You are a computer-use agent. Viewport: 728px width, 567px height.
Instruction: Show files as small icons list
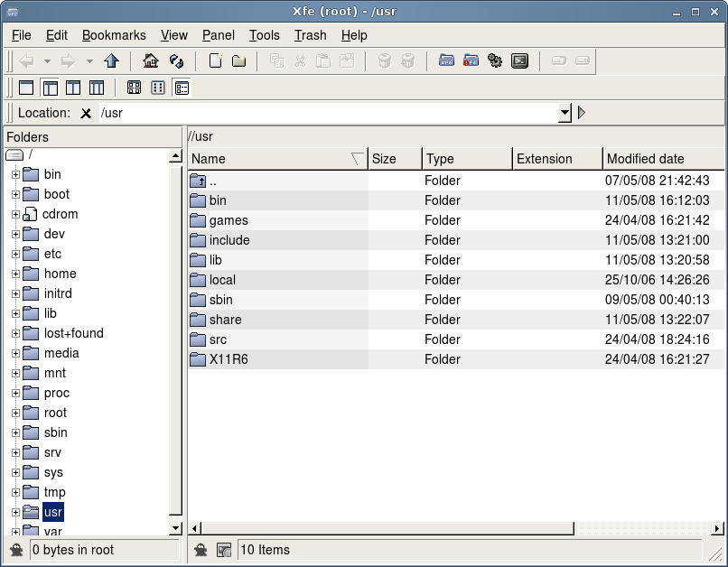coord(158,88)
